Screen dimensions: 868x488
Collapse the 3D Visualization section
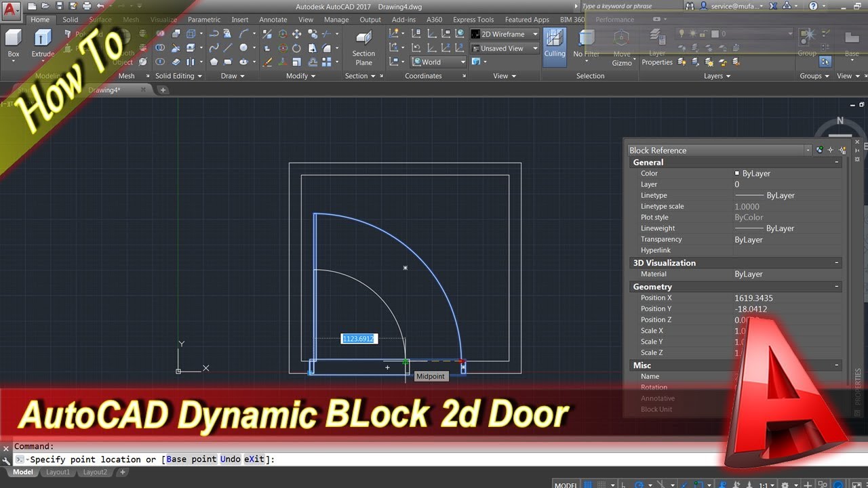pyautogui.click(x=837, y=263)
